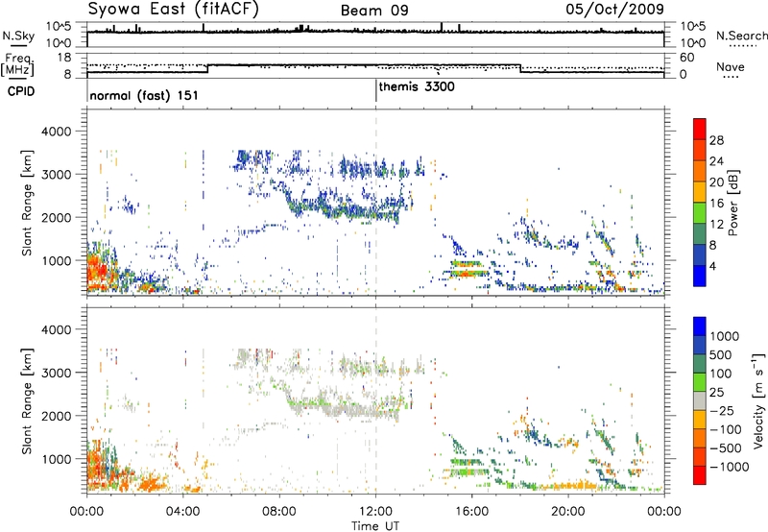This screenshot has width=768, height=532.
Task: Click the velocity panel's 'Slant Range [km]' label
Action: tap(27, 400)
